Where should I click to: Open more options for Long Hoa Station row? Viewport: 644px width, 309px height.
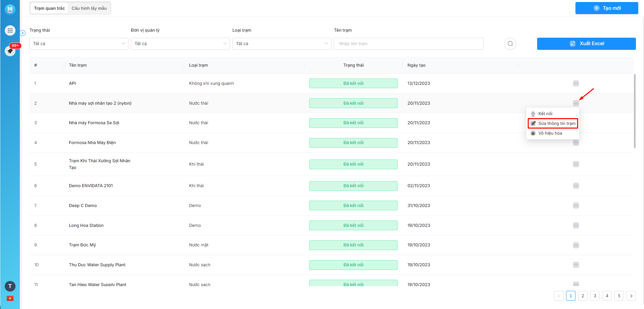576,226
